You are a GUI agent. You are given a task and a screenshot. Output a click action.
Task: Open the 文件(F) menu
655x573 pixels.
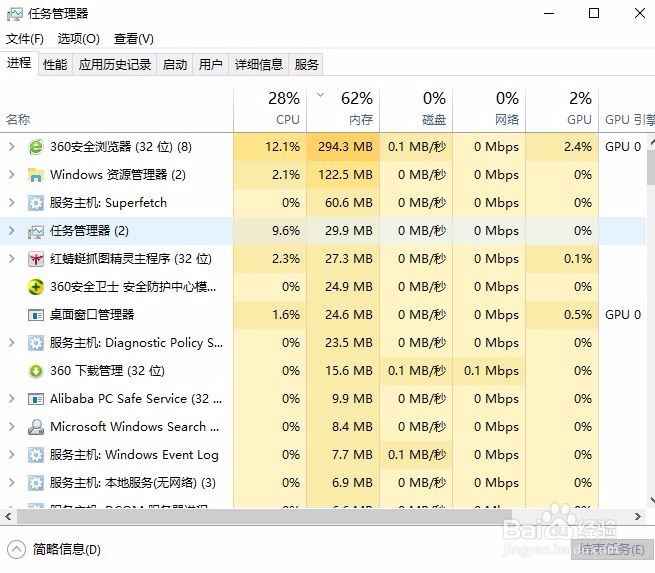(x=25, y=39)
